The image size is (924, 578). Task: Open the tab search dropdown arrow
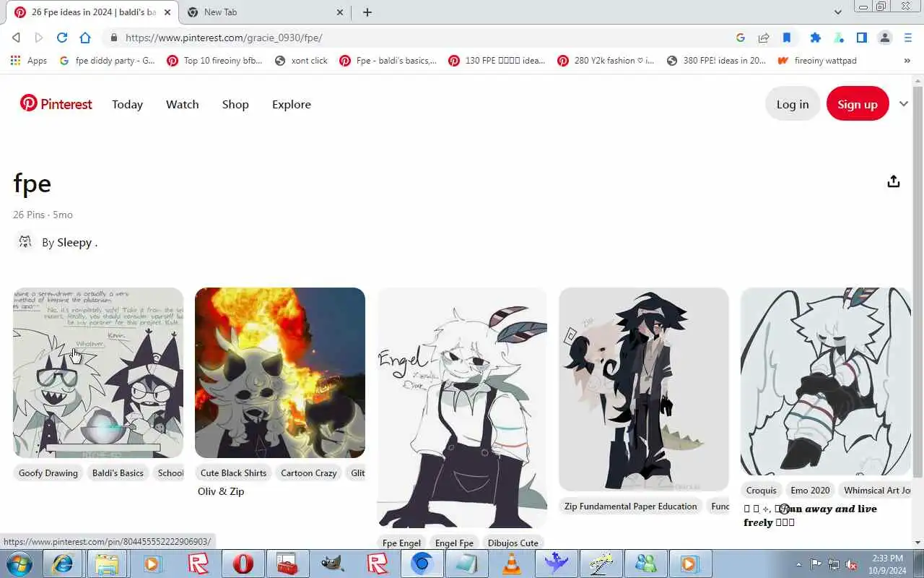pos(837,12)
